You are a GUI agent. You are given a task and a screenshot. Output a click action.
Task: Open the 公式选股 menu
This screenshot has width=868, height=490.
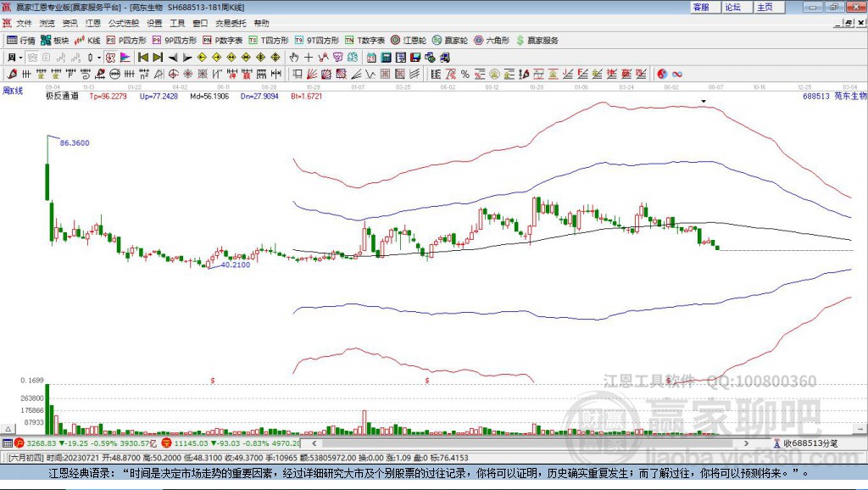[124, 23]
